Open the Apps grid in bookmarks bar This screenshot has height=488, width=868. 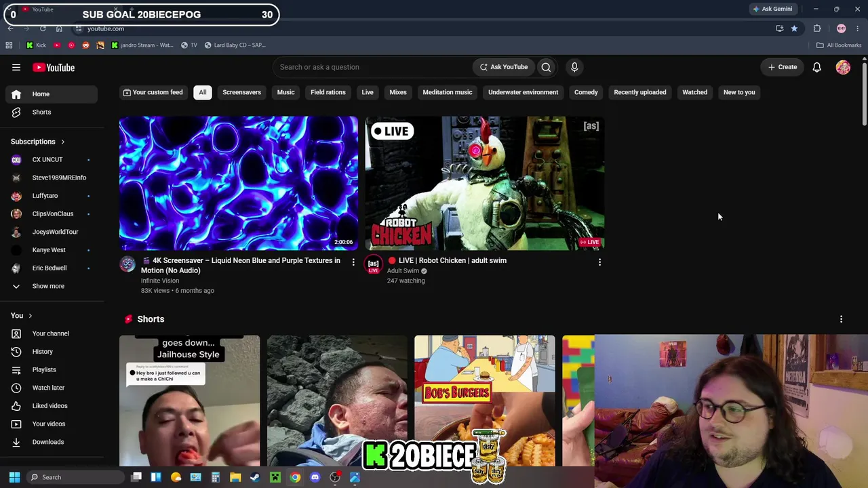(9, 45)
